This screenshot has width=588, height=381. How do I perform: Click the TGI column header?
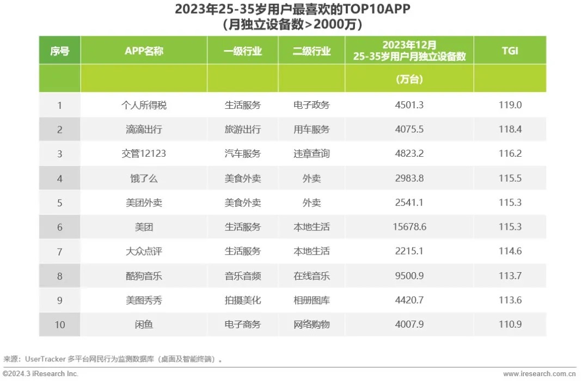[510, 51]
